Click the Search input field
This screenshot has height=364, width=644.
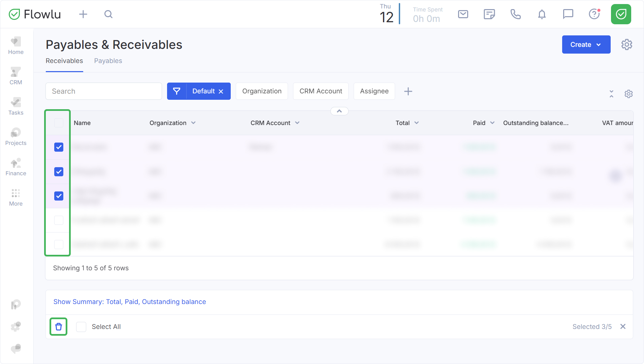(x=104, y=91)
